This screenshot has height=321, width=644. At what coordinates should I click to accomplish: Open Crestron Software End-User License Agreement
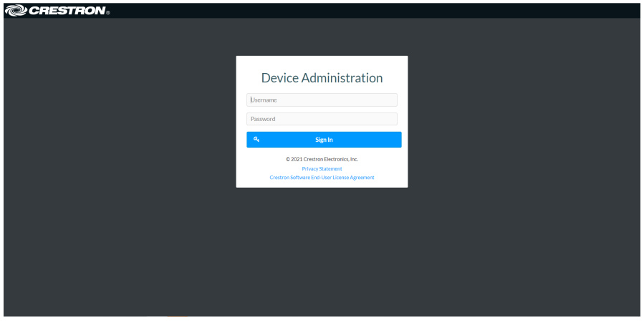[322, 178]
